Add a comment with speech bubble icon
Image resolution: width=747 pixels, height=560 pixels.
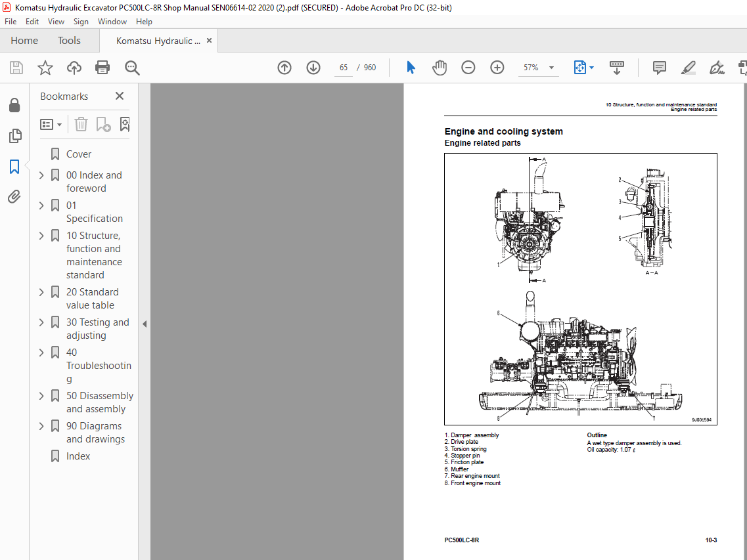point(660,68)
